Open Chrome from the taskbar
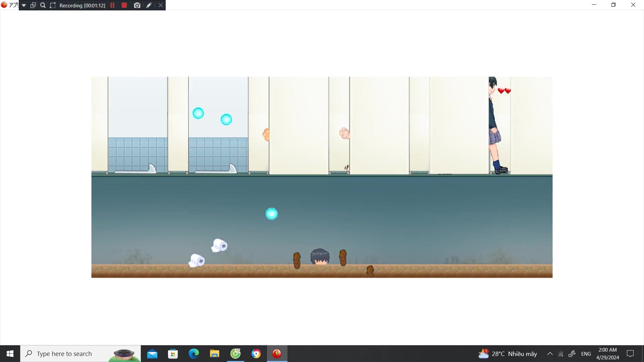The height and width of the screenshot is (362, 644). pos(256,354)
